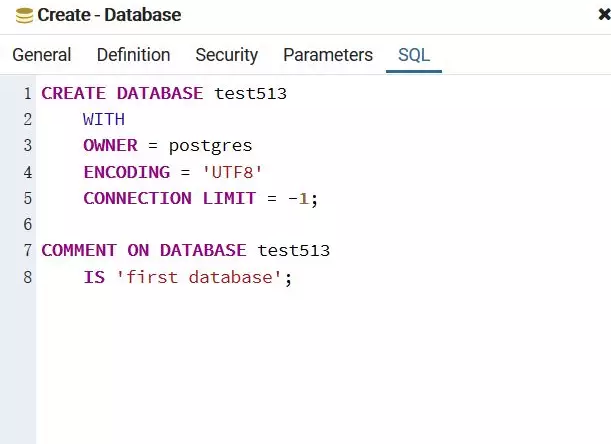611x444 pixels.
Task: Click the 'first database' comment string
Action: [199, 277]
